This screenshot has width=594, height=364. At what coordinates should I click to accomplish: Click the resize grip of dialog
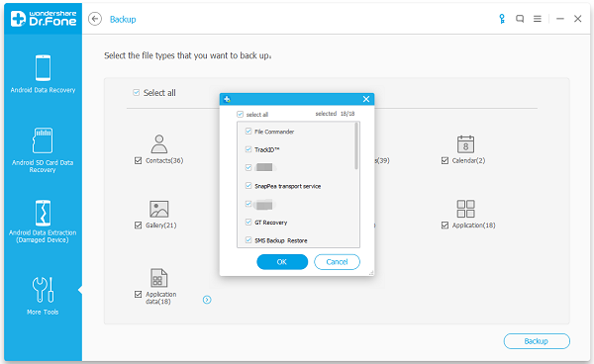pos(371,273)
